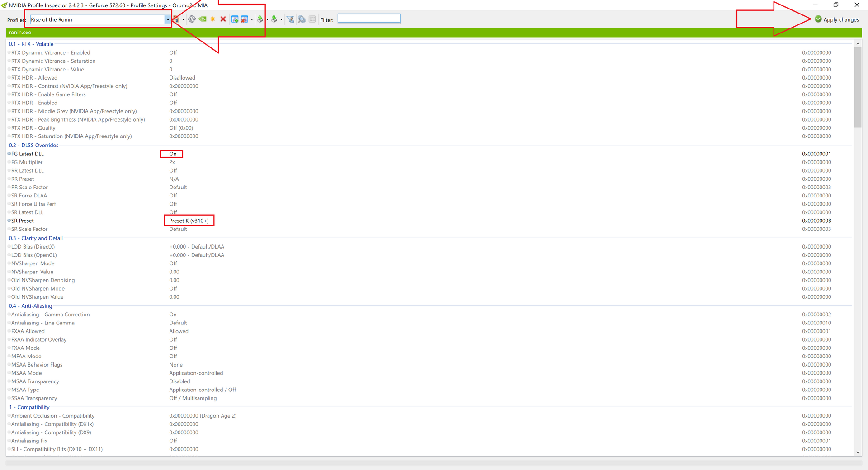Image resolution: width=868 pixels, height=470 pixels.
Task: Select the MSAA Transparency setting
Action: pos(429,381)
